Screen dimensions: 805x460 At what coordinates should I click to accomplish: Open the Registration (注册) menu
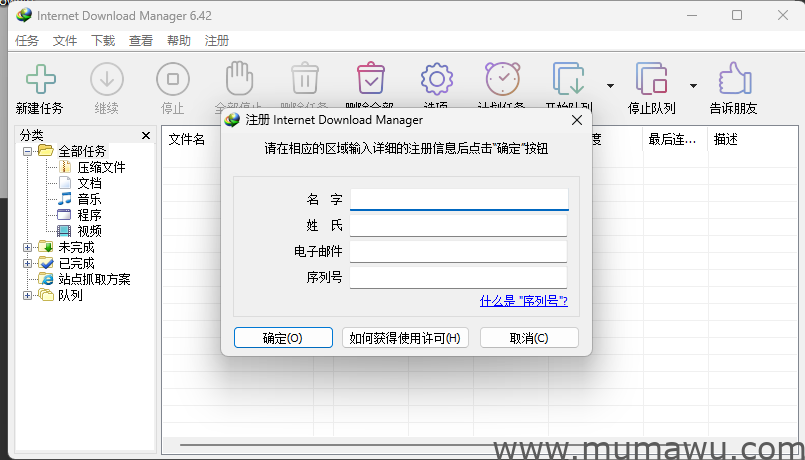(217, 41)
